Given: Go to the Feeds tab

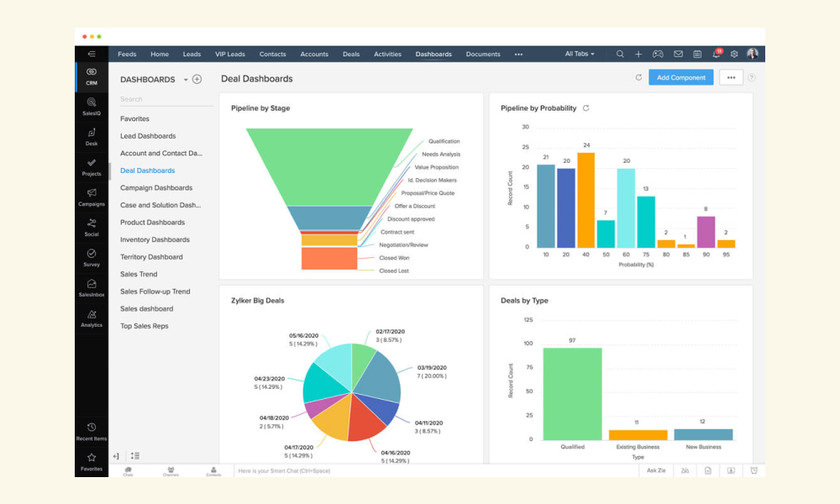Looking at the screenshot, I should [x=127, y=54].
